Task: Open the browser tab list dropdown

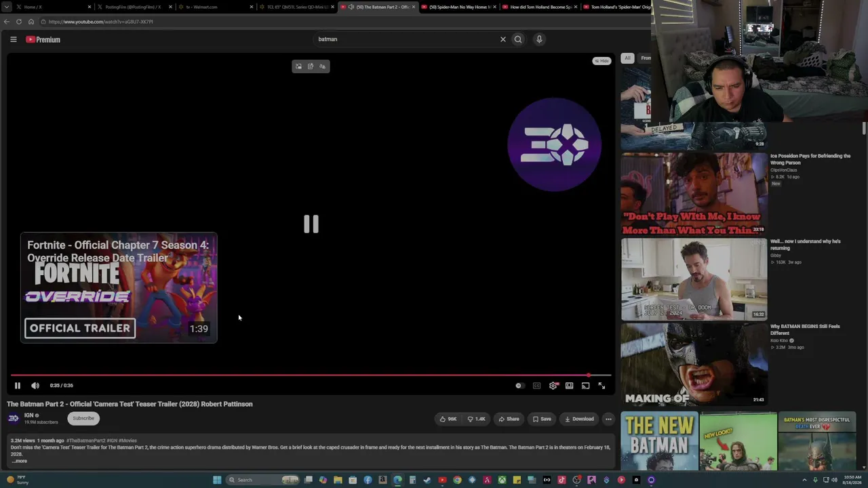Action: click(x=6, y=7)
